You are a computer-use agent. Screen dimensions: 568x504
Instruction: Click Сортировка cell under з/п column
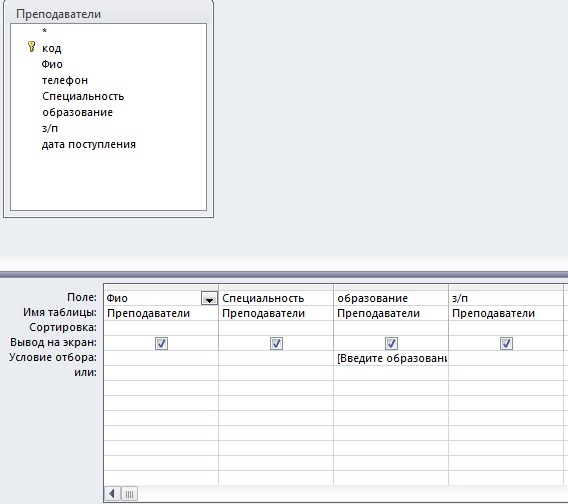coord(506,328)
